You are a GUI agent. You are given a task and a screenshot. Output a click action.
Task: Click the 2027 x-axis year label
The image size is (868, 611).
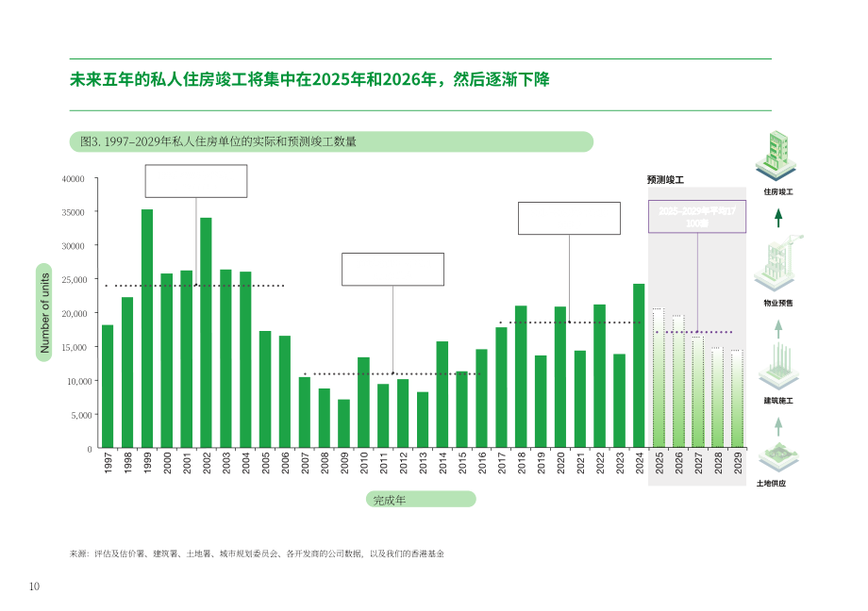[698, 463]
